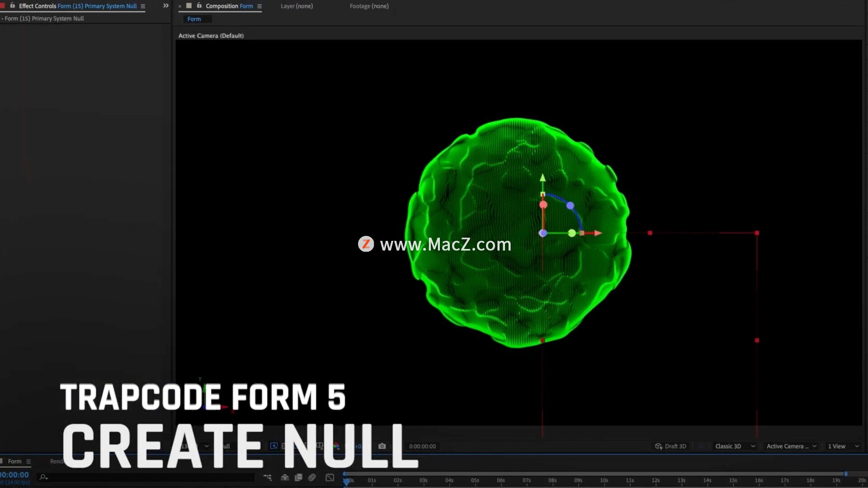The image size is (868, 488).
Task: Jump to 01s on the time ruler
Action: 372,480
